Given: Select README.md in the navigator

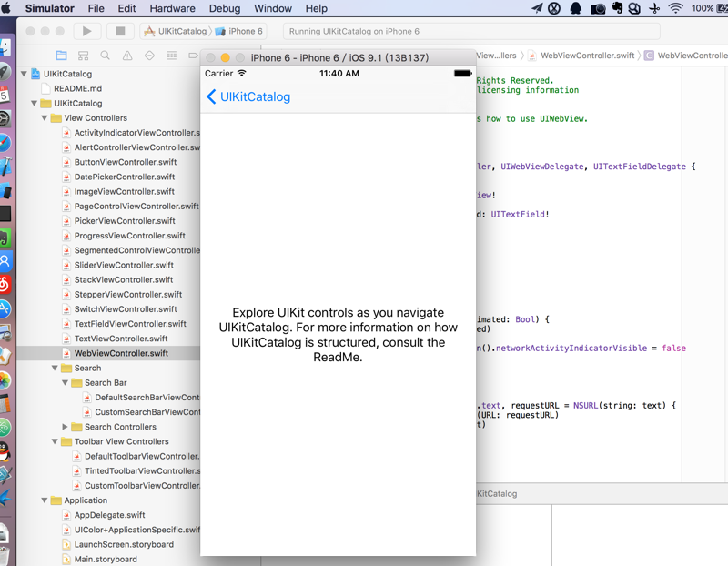Looking at the screenshot, I should point(77,88).
